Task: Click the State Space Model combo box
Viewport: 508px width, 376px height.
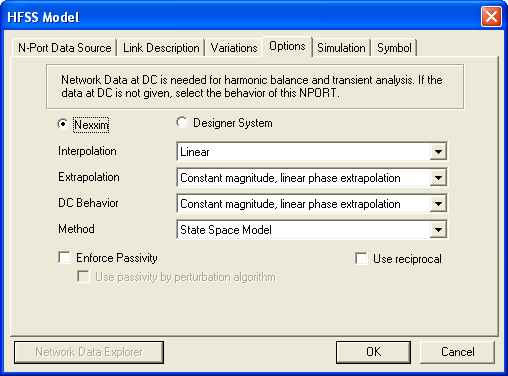Action: (312, 230)
